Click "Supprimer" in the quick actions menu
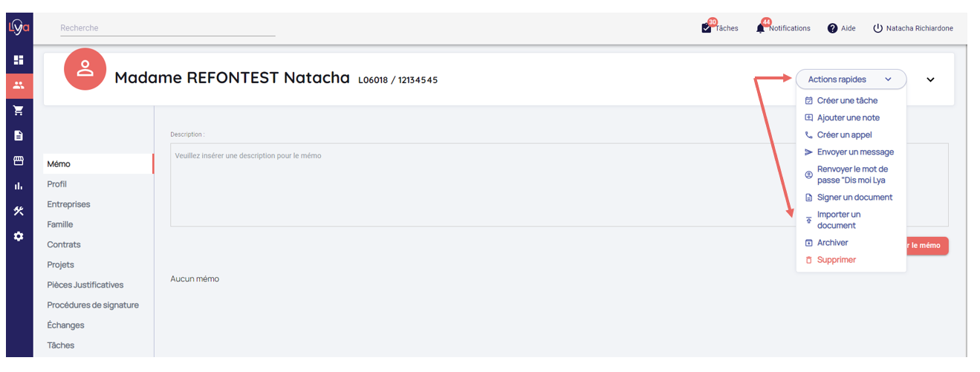The width and height of the screenshot is (980, 372). tap(837, 260)
